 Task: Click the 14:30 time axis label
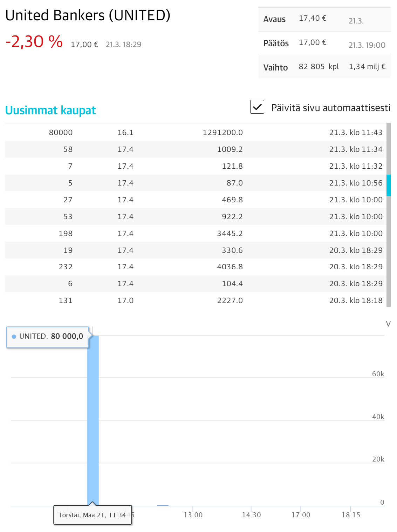tap(252, 515)
